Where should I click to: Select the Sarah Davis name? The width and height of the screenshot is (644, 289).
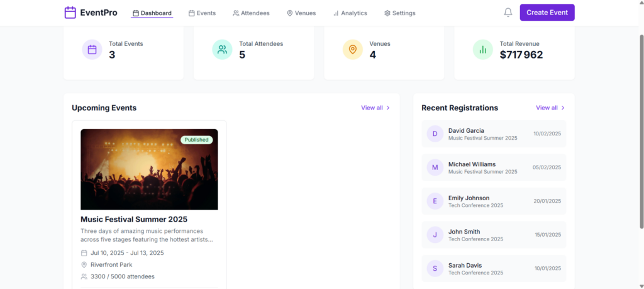pos(465,265)
